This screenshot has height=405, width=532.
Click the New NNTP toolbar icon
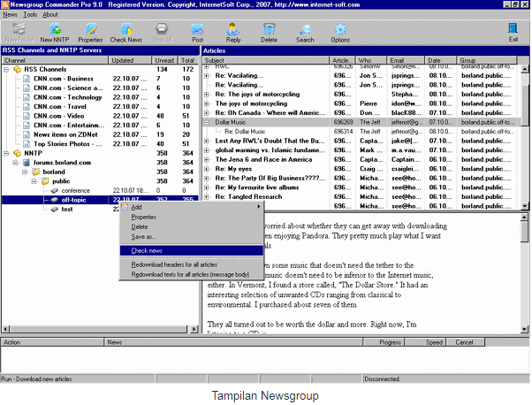pos(55,29)
